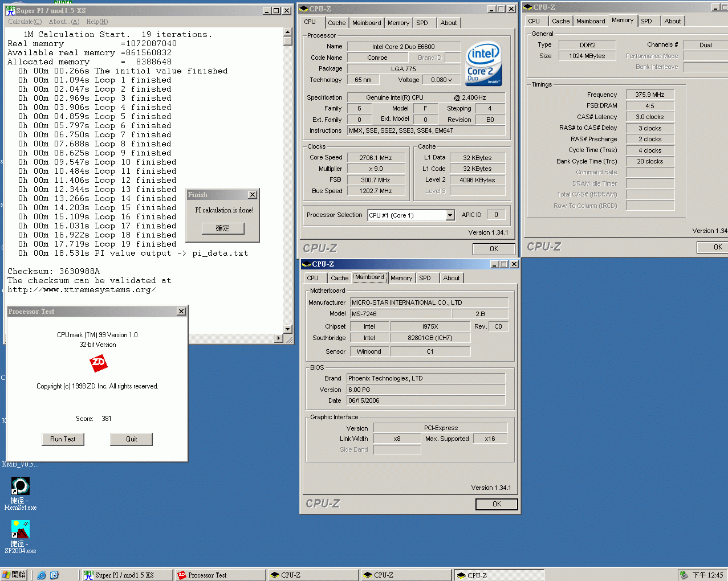The image size is (728, 581).
Task: Click the ZD logo in Processor Test
Action: [98, 363]
